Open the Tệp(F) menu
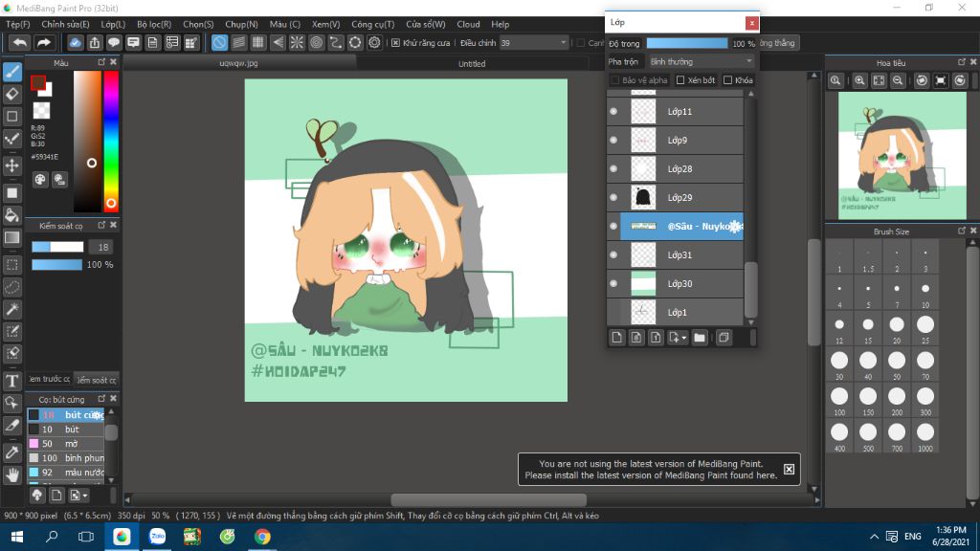The image size is (980, 551). [17, 24]
